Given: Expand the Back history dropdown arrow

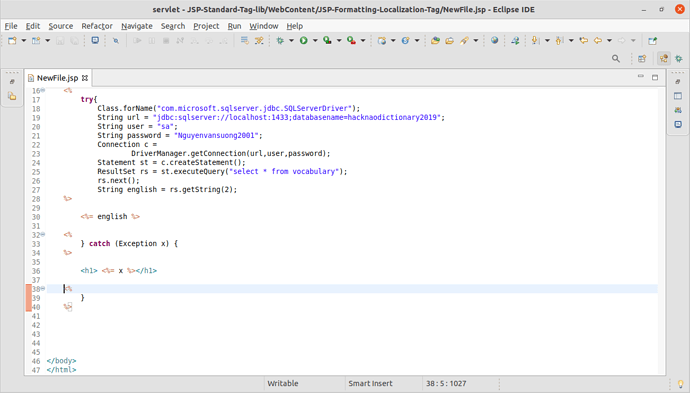Looking at the screenshot, I should point(609,40).
